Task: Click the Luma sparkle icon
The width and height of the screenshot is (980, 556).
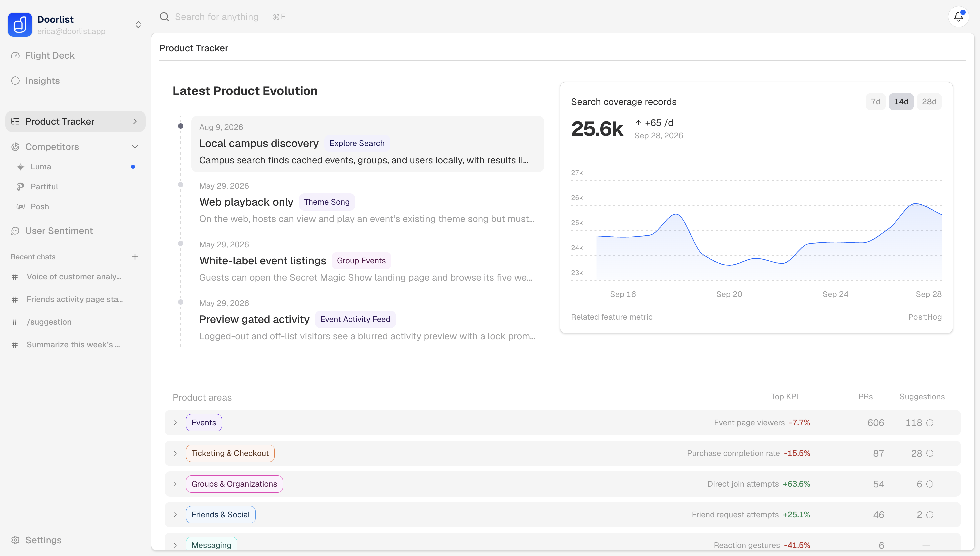Action: tap(21, 167)
